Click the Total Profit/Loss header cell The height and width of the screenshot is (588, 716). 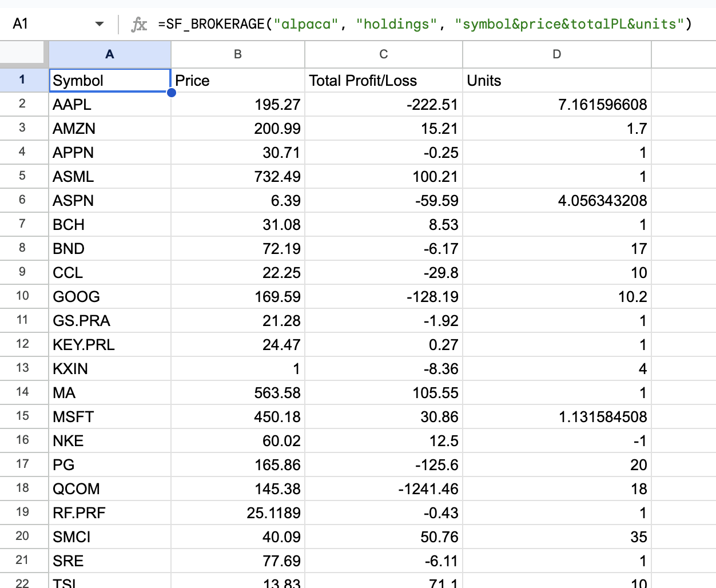pyautogui.click(x=384, y=80)
